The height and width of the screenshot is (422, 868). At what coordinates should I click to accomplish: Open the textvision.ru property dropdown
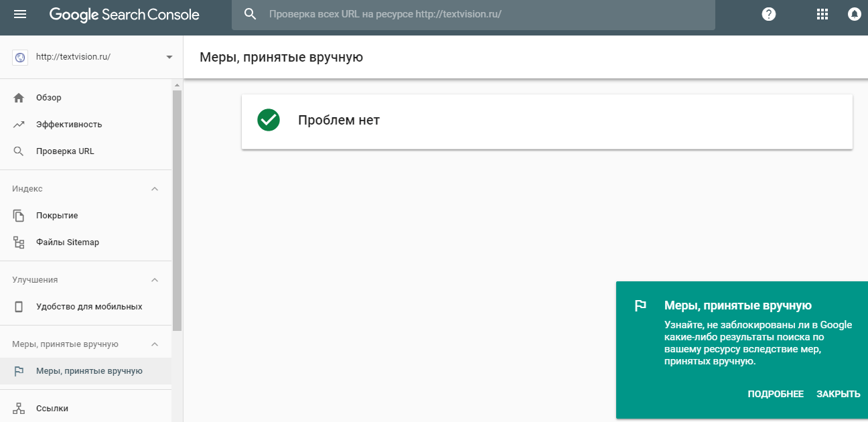tap(169, 57)
